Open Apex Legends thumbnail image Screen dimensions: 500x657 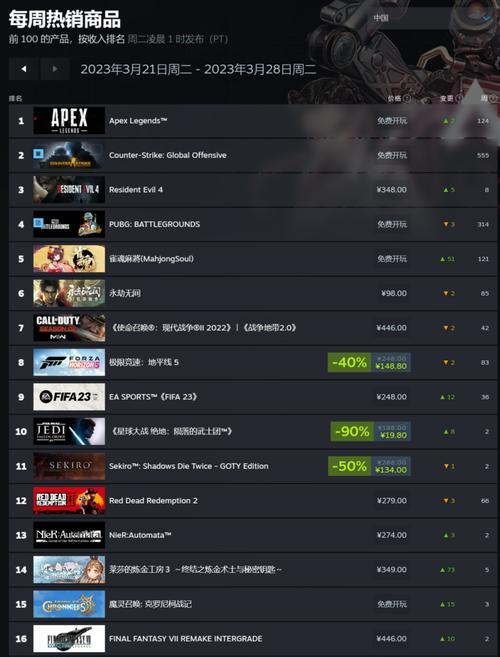(69, 121)
